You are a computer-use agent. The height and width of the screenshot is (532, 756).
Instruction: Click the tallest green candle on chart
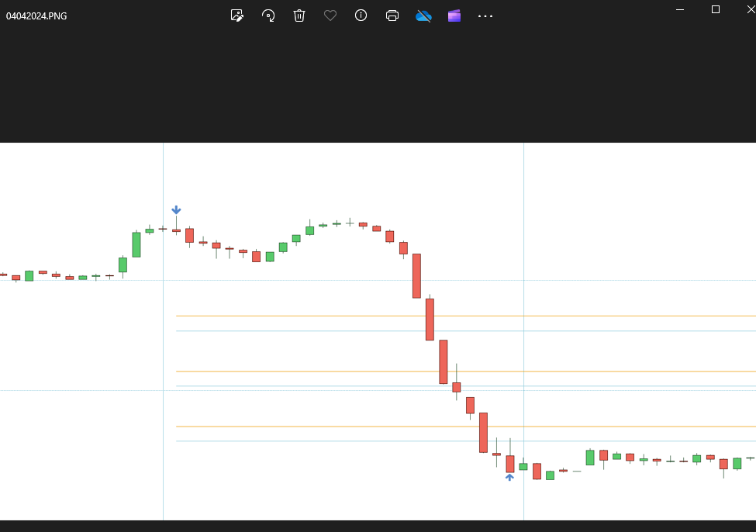[x=136, y=244]
